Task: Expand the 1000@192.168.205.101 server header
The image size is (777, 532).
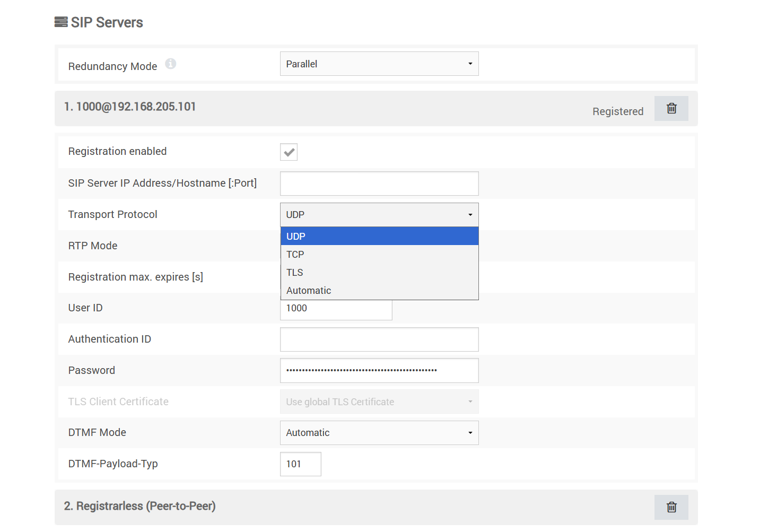Action: (x=130, y=107)
